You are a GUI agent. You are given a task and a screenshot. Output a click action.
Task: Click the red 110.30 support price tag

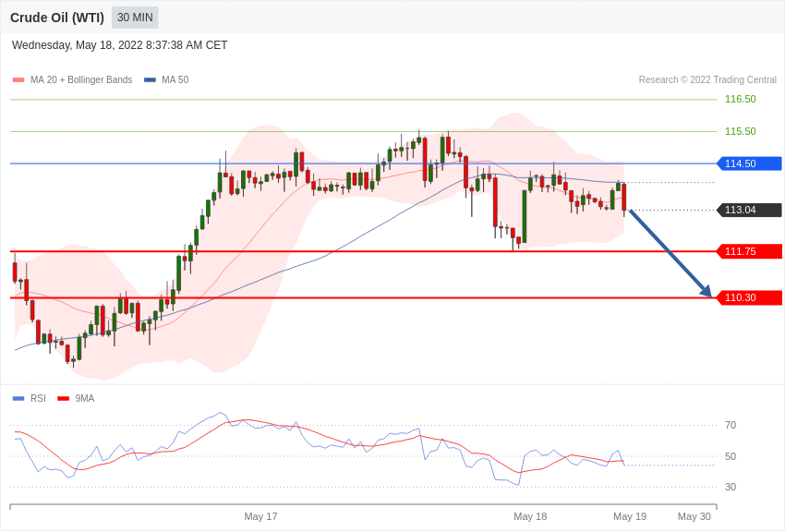pyautogui.click(x=749, y=297)
